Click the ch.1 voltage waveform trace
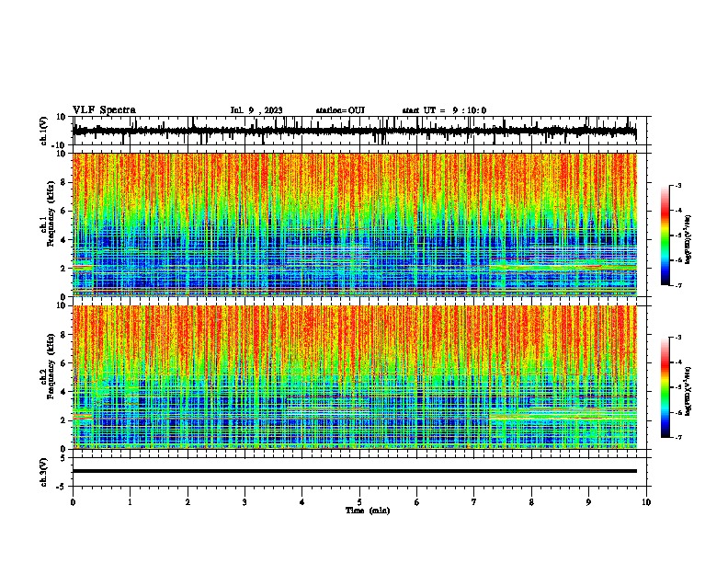This screenshot has width=728, height=563. coord(354,131)
